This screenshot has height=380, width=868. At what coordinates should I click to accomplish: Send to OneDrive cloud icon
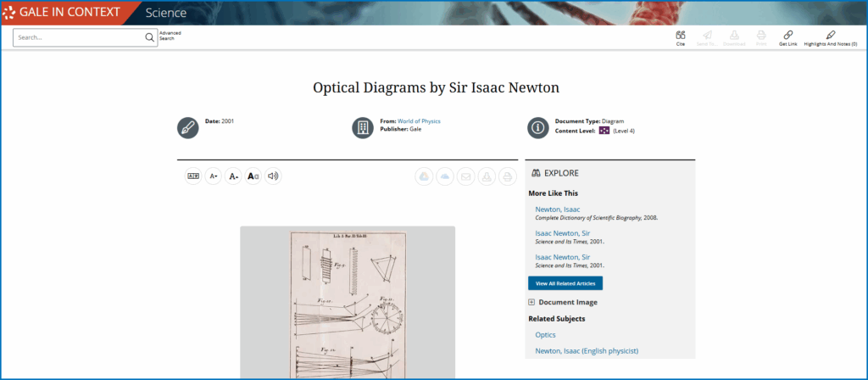(444, 176)
